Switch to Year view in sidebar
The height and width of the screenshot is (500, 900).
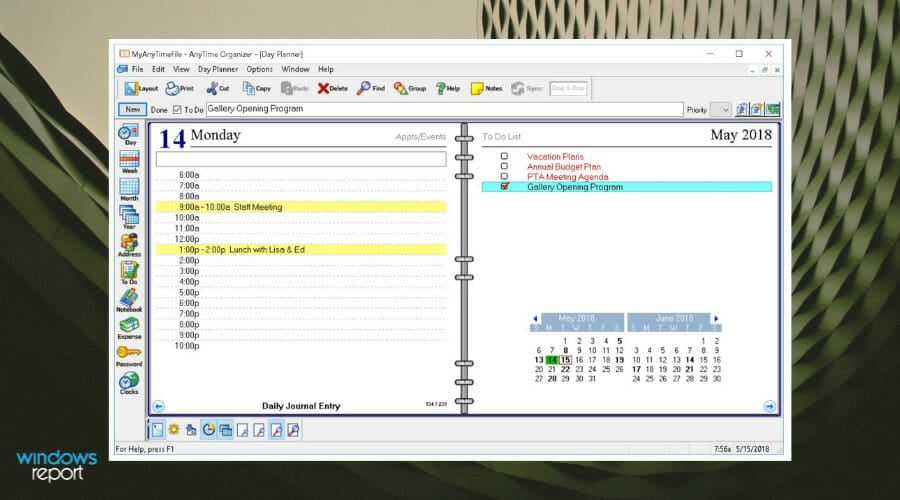coord(129,218)
